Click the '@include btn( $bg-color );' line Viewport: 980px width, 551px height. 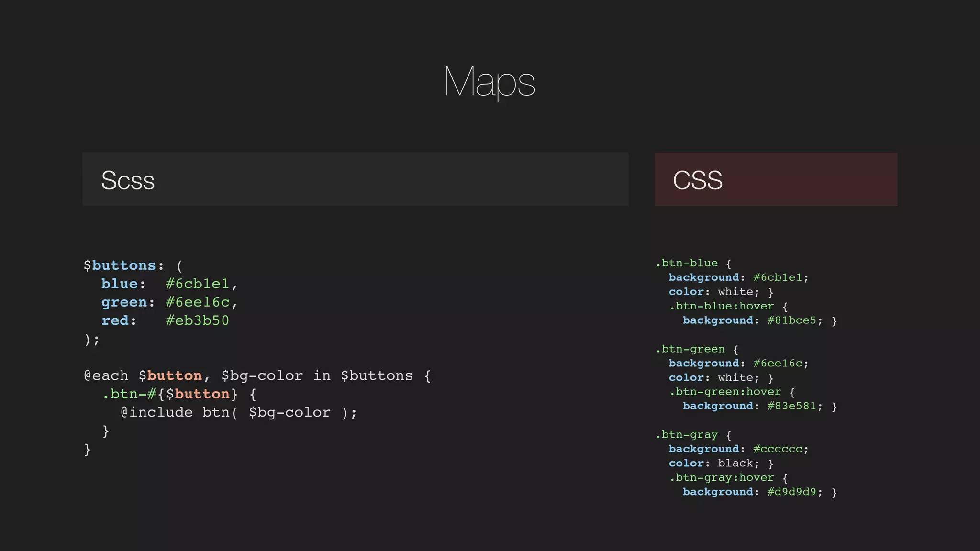coord(239,412)
